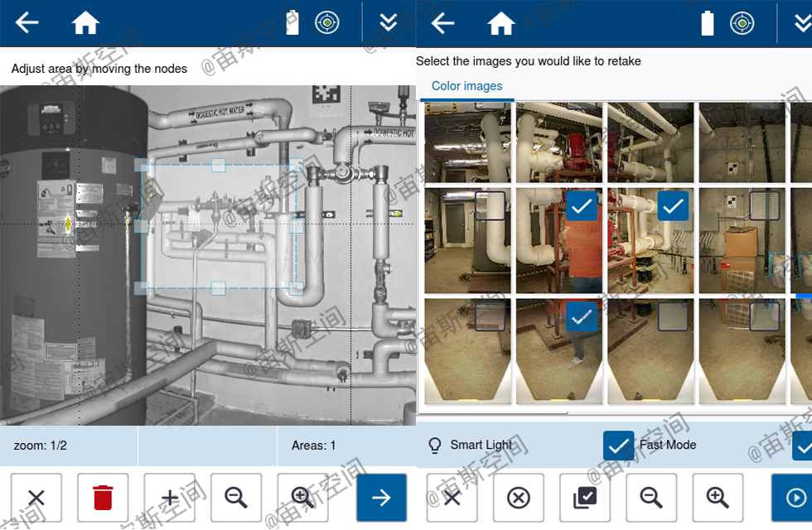
Task: Switch to the Color images tab
Action: tap(467, 86)
